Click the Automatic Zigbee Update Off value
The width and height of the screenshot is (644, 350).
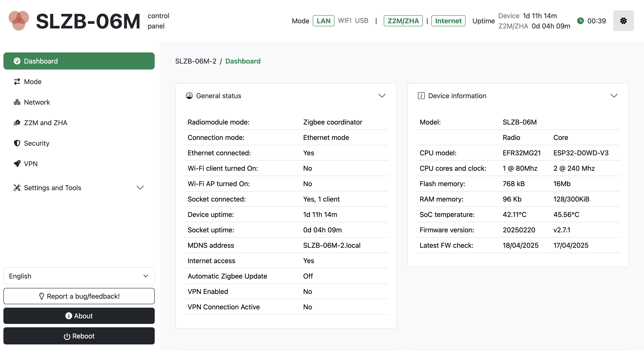(308, 276)
